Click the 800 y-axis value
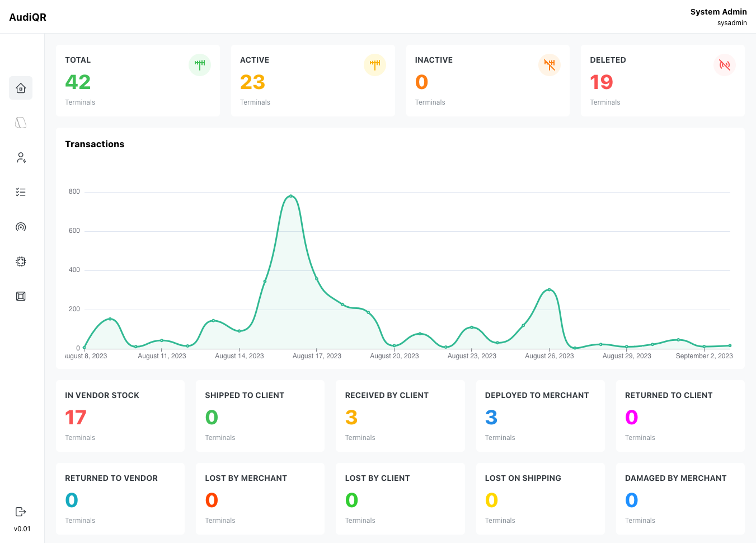Screen dimensions: 756x543 click(x=74, y=191)
